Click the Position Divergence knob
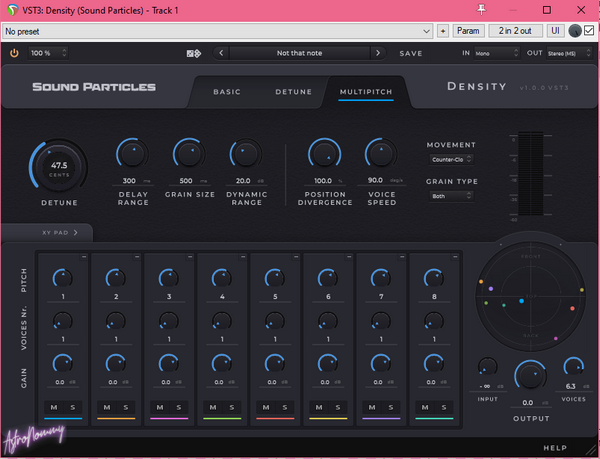 point(324,154)
